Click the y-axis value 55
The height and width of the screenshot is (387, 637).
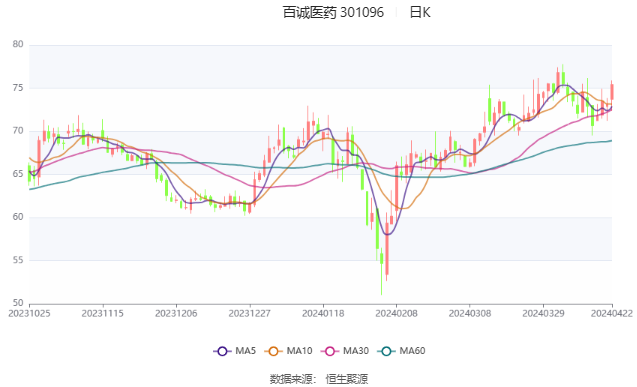18,260
